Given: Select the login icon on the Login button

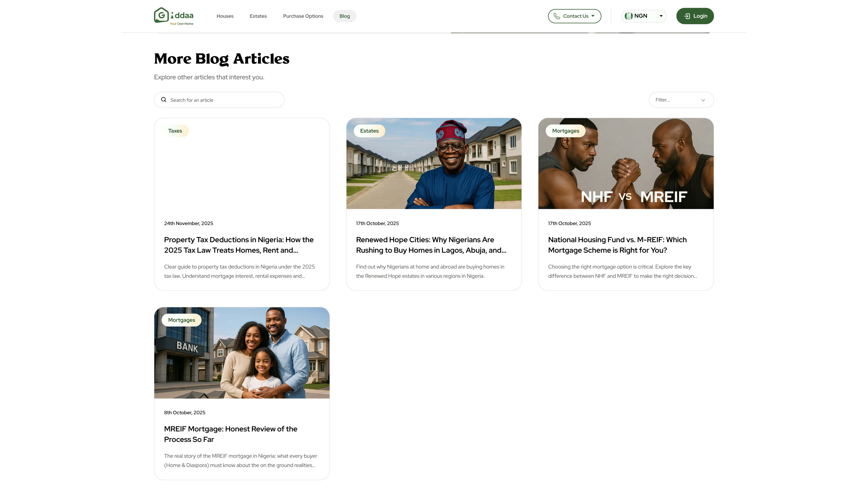Looking at the screenshot, I should pyautogui.click(x=687, y=16).
